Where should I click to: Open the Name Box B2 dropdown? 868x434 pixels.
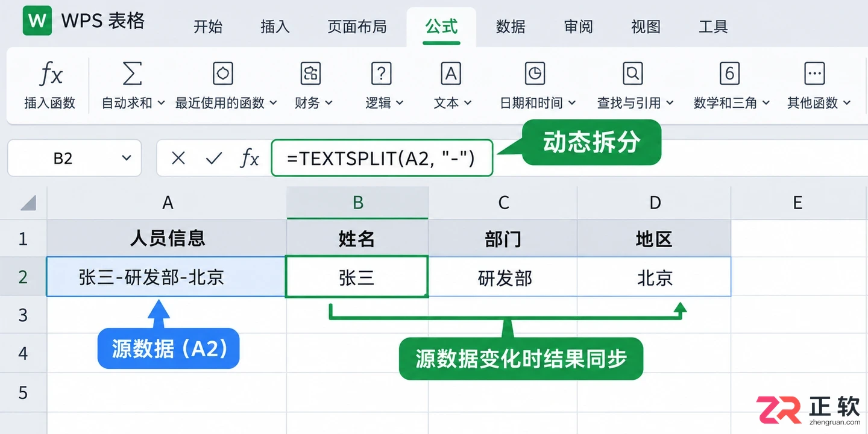[127, 158]
